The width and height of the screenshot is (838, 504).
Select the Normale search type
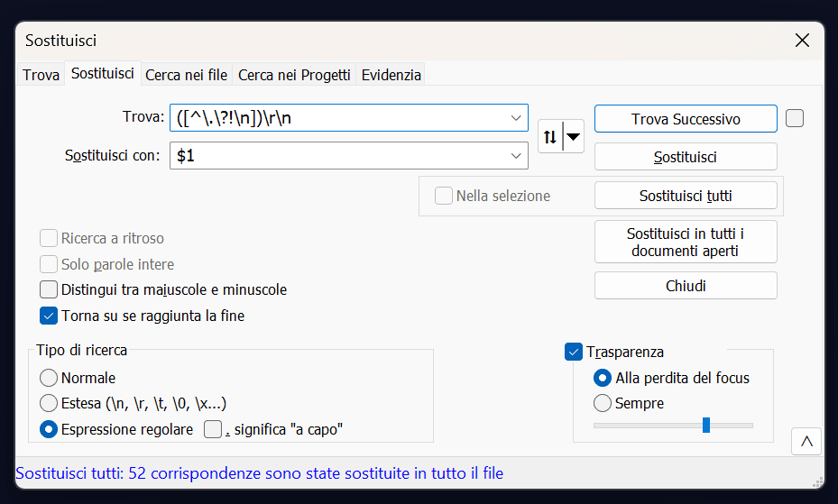click(49, 378)
